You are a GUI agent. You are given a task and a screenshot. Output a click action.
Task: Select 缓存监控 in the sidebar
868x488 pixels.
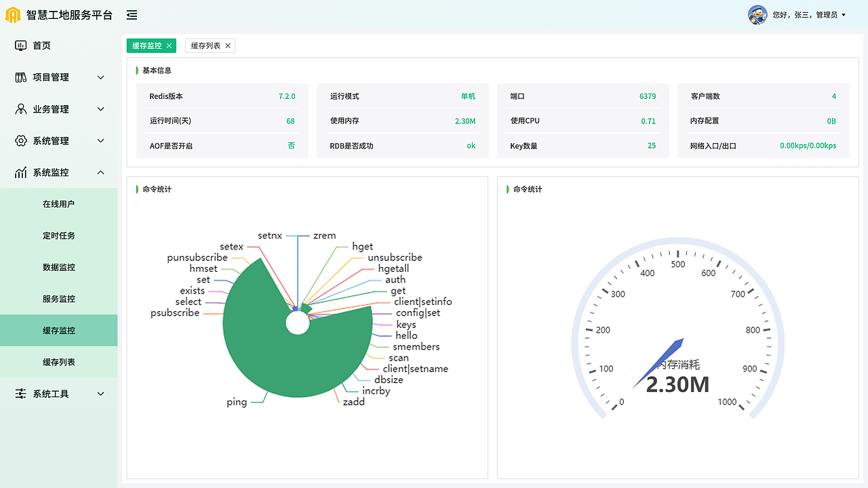pos(58,330)
